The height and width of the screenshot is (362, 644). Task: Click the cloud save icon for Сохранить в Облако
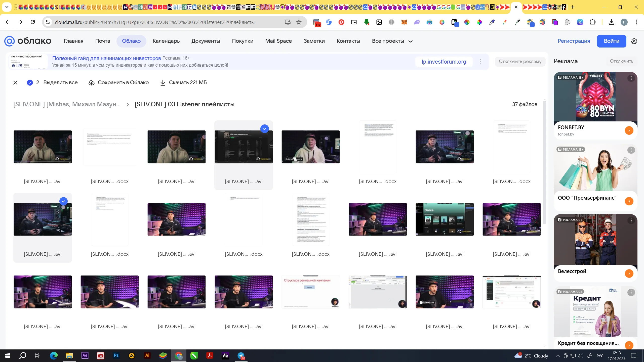coord(92,83)
